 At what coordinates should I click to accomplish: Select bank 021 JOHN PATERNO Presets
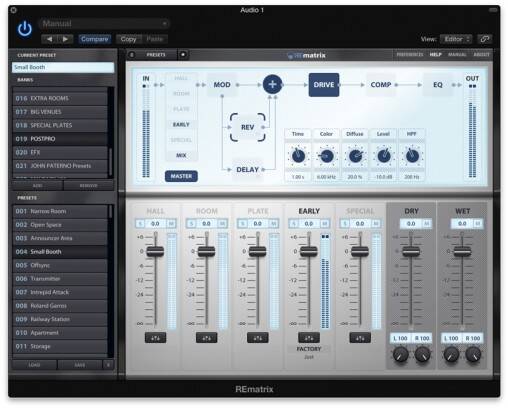[60, 166]
